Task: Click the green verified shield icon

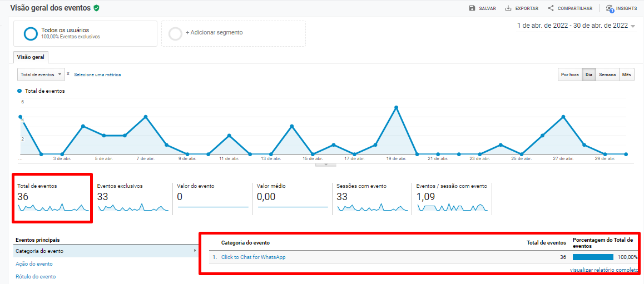Action: 96,8
